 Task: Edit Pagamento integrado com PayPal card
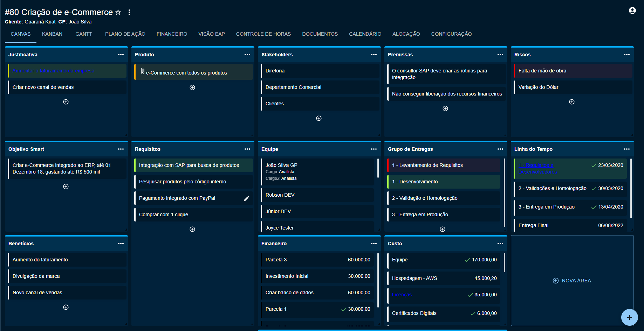(x=247, y=198)
